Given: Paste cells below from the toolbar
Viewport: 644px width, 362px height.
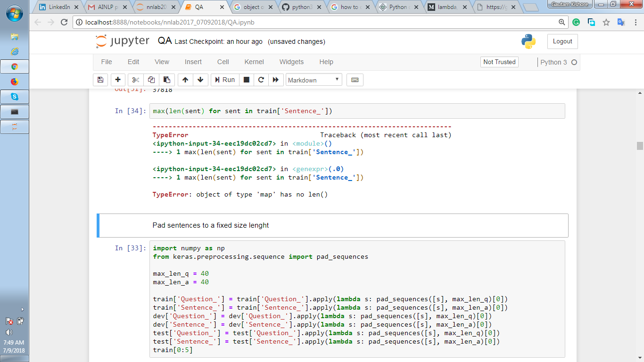Looking at the screenshot, I should coord(167,80).
